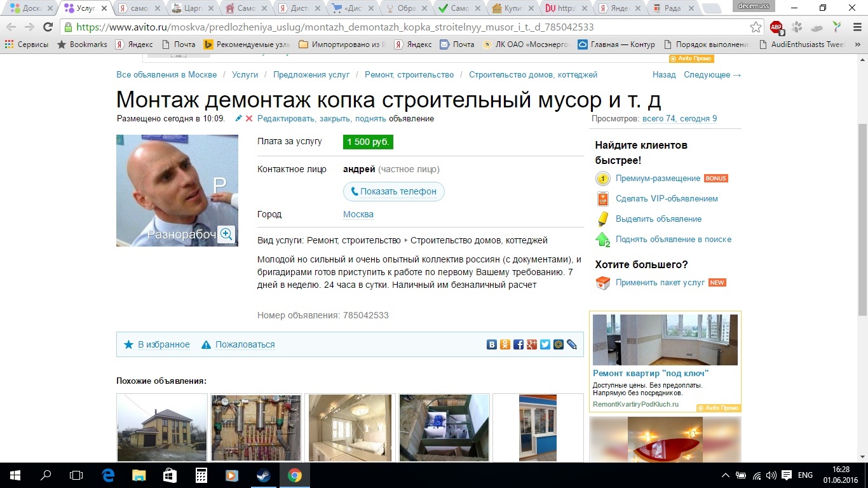Expand the bookmarks bar overflow chevron
The image size is (868, 488).
(858, 44)
